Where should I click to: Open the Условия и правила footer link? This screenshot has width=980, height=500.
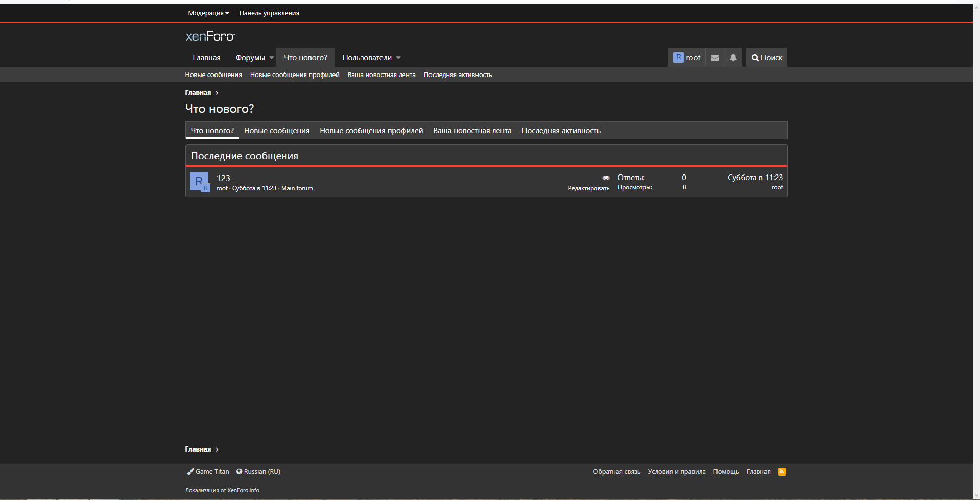[677, 472]
